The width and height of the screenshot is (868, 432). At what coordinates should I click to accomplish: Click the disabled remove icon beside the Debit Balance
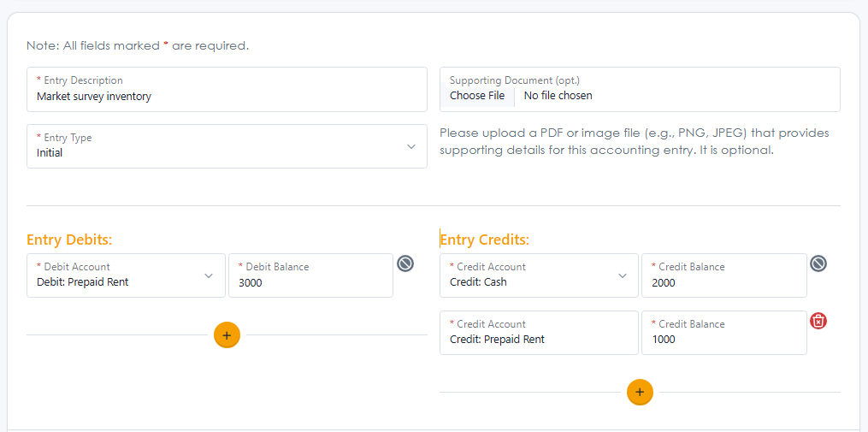pos(405,263)
